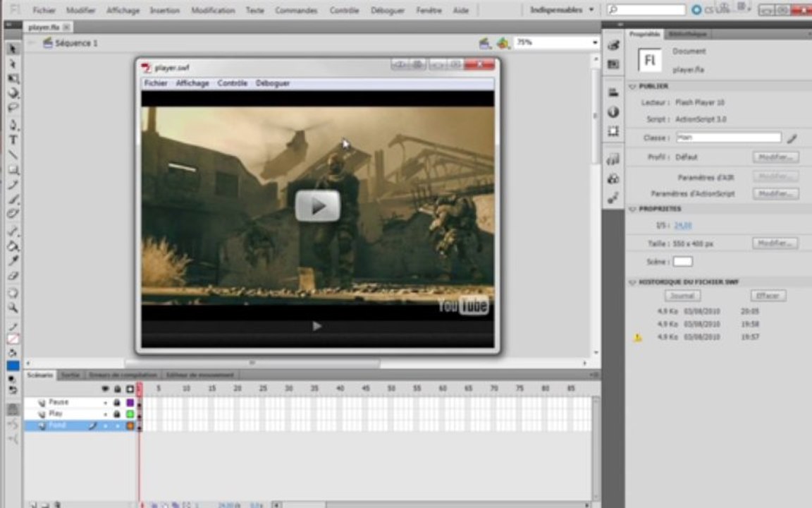The width and height of the screenshot is (812, 508).
Task: Select the Subselection tool
Action: [x=13, y=64]
